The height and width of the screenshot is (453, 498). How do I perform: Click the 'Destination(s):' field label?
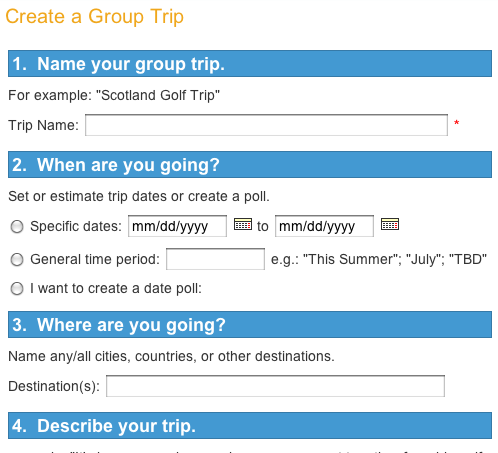coord(54,386)
